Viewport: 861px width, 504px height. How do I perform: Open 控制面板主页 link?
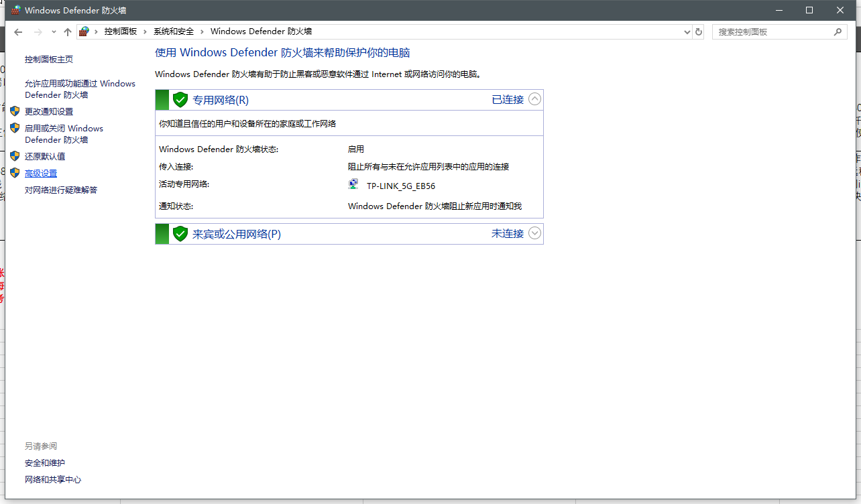click(49, 60)
